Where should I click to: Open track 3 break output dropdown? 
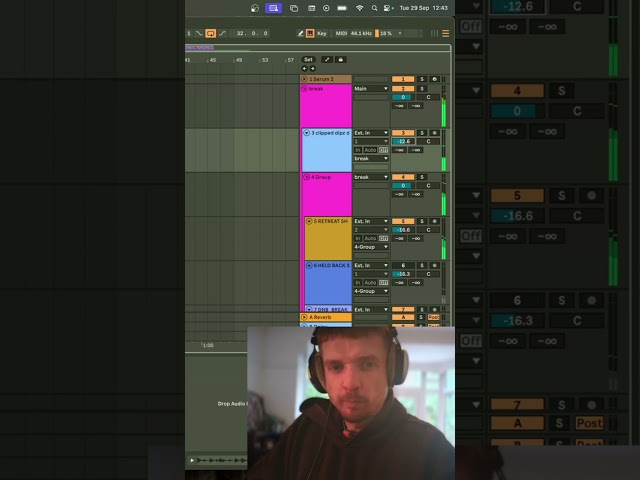[x=371, y=158]
